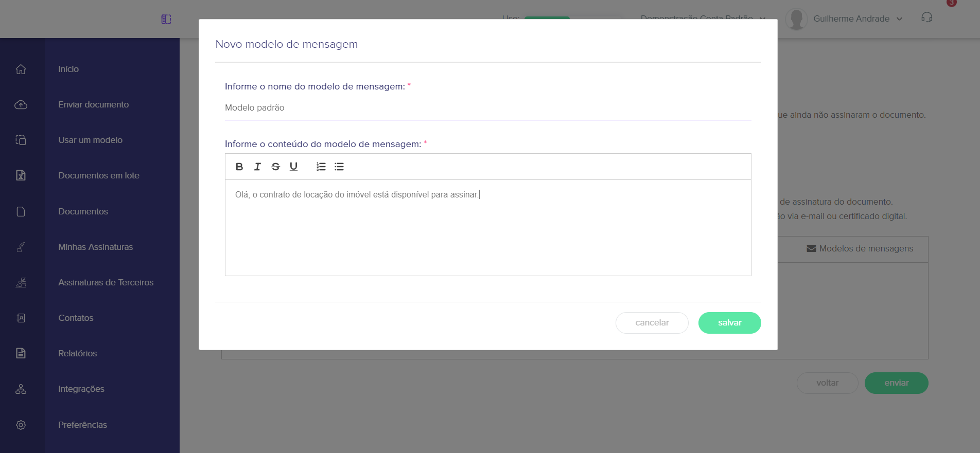Insert numbered list in editor
The image size is (980, 453).
pyautogui.click(x=321, y=167)
